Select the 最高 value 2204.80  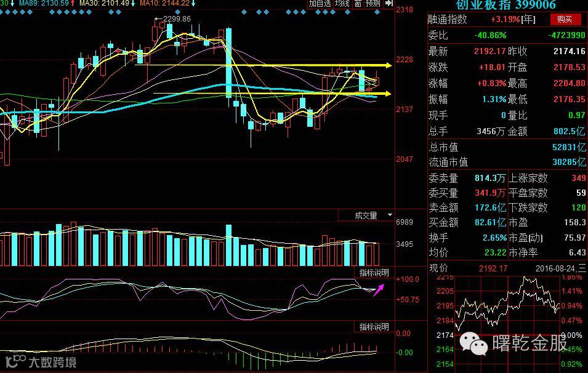pyautogui.click(x=570, y=83)
